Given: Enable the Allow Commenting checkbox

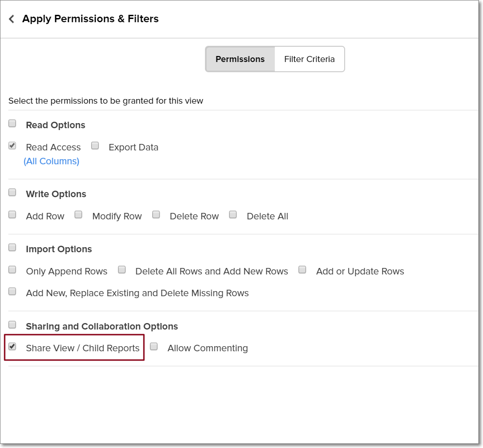Looking at the screenshot, I should click(x=154, y=346).
